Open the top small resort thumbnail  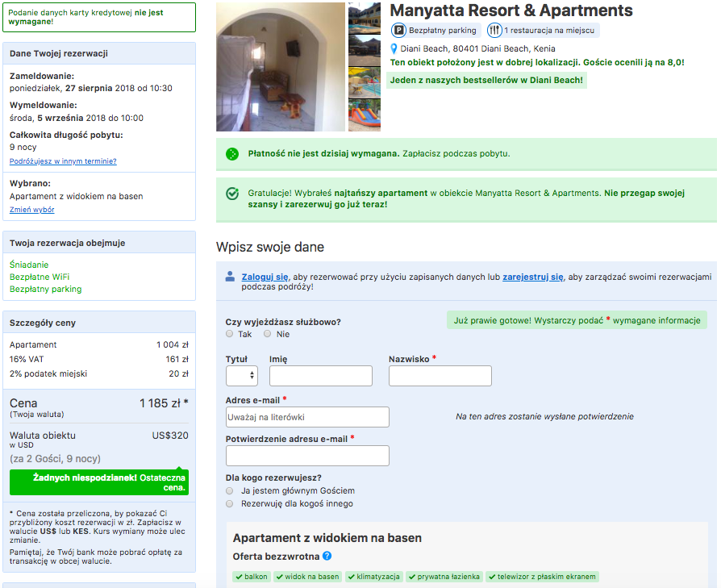365,19
